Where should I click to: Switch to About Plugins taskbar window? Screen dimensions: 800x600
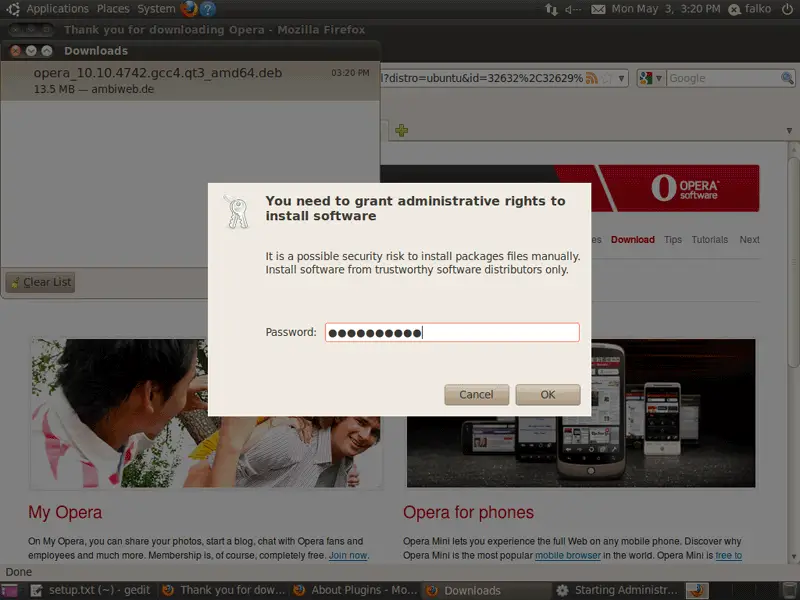(x=355, y=590)
